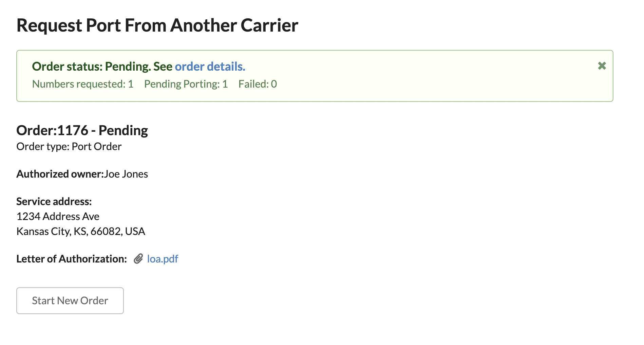The width and height of the screenshot is (644, 345).
Task: Click the Failed: 0 count
Action: (258, 84)
